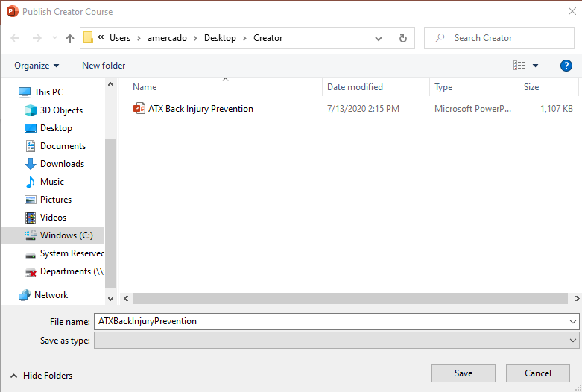
Task: Select Music folder in sidebar
Action: [x=51, y=182]
